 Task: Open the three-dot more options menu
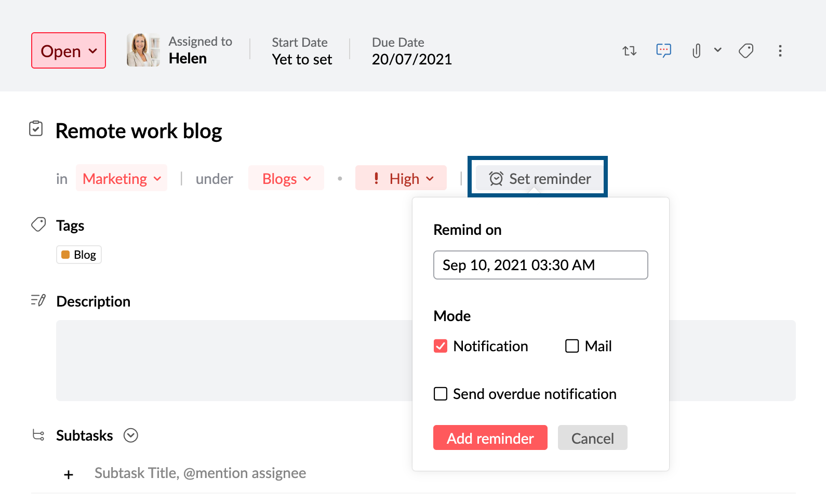780,51
